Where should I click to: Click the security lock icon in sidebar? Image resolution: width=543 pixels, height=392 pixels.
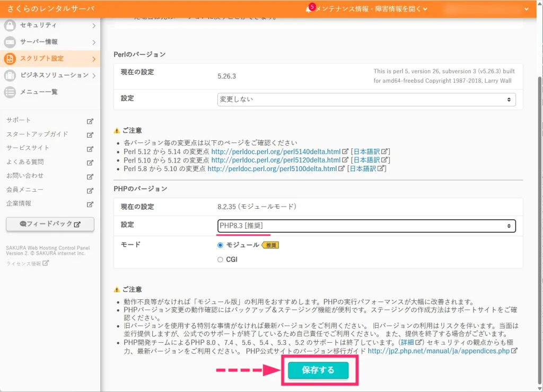point(10,25)
